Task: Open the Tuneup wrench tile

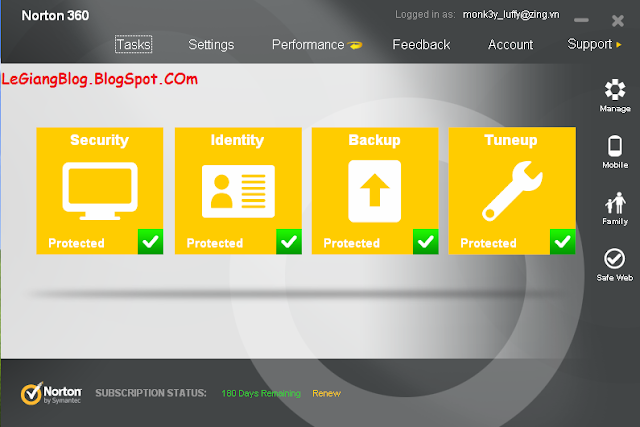Action: click(x=512, y=191)
